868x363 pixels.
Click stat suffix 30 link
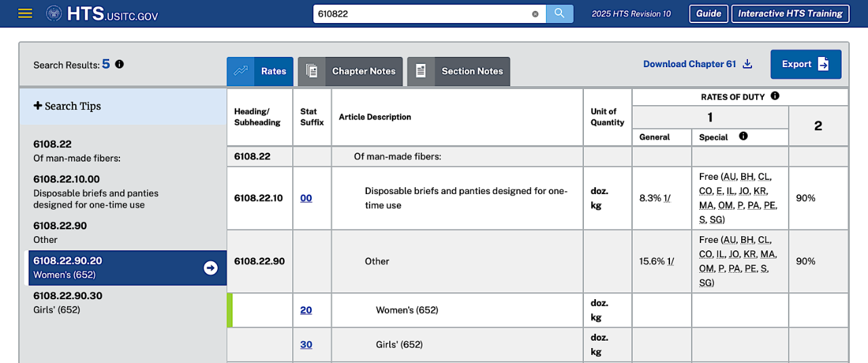[x=307, y=345]
